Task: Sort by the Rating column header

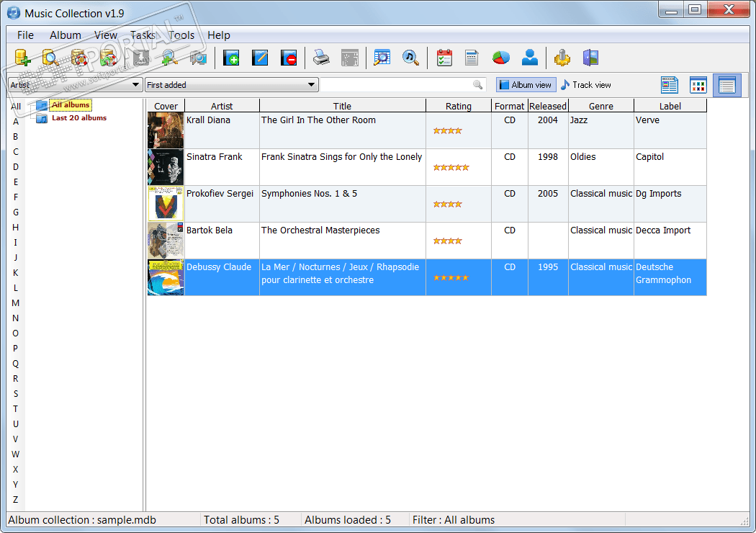Action: pyautogui.click(x=459, y=106)
